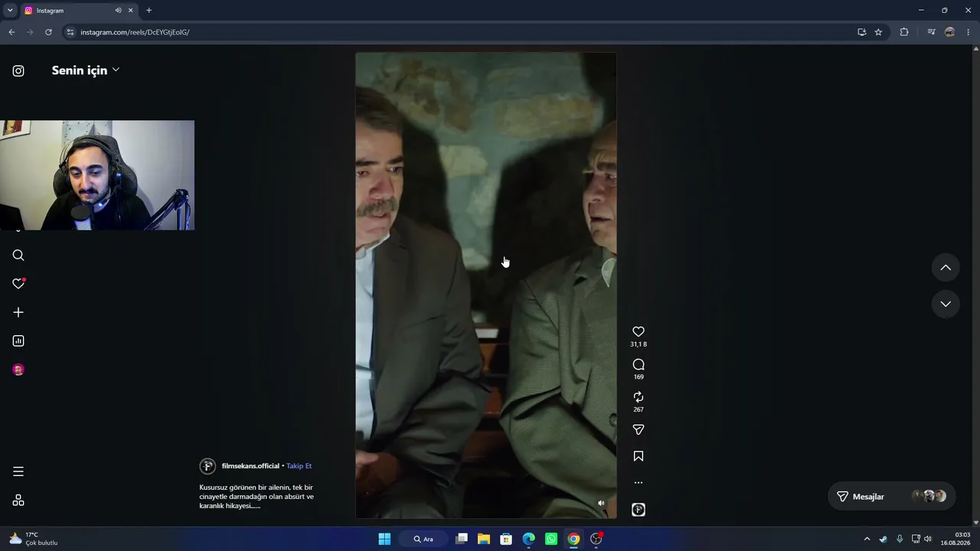The width and height of the screenshot is (980, 551).
Task: Expand the 'Senin için' feed dropdown
Action: pos(86,70)
